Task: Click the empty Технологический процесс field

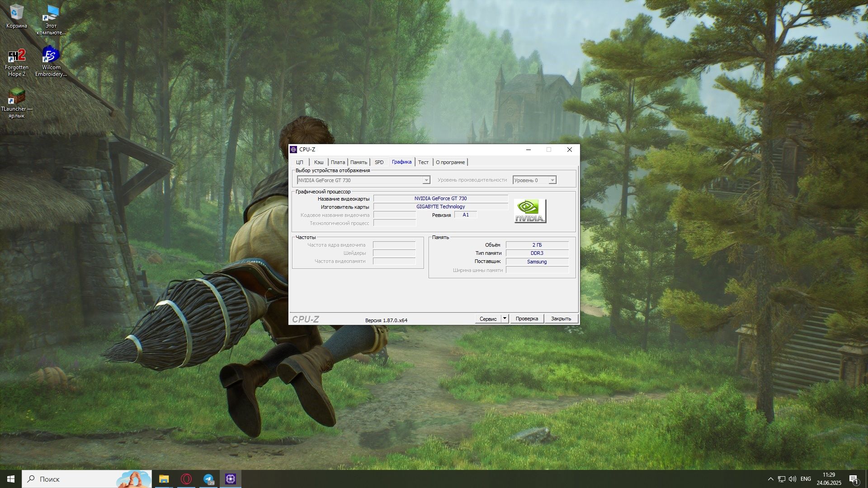Action: coord(395,223)
